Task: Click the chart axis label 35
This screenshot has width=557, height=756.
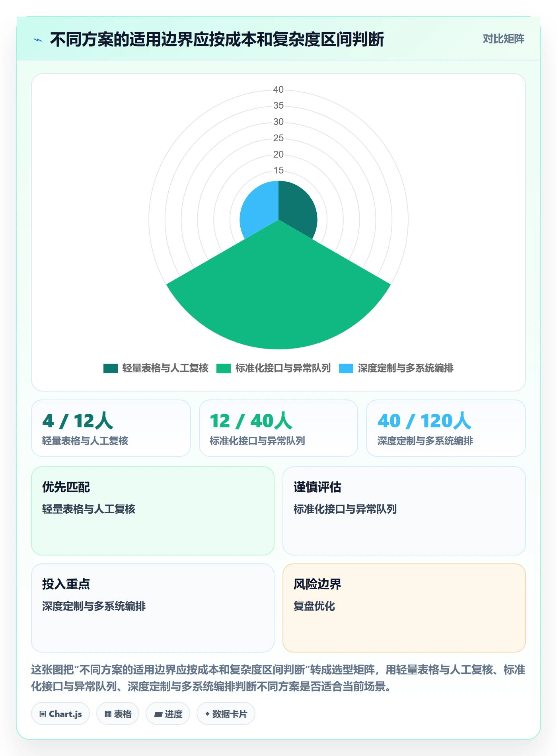Action: tap(278, 105)
